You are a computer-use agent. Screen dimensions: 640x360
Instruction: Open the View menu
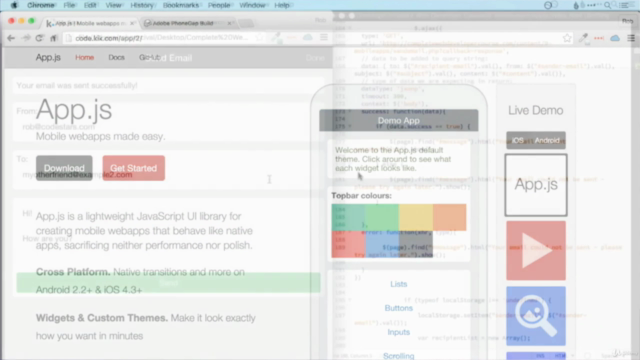pos(113,5)
